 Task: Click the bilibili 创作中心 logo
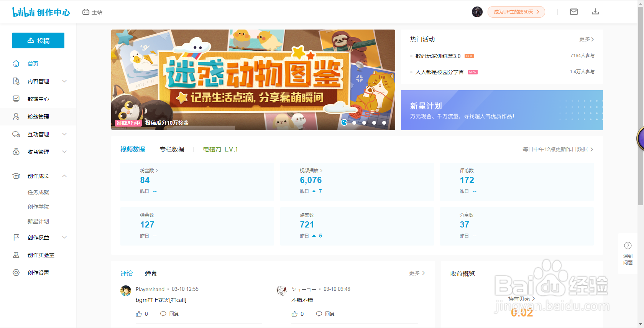(41, 12)
